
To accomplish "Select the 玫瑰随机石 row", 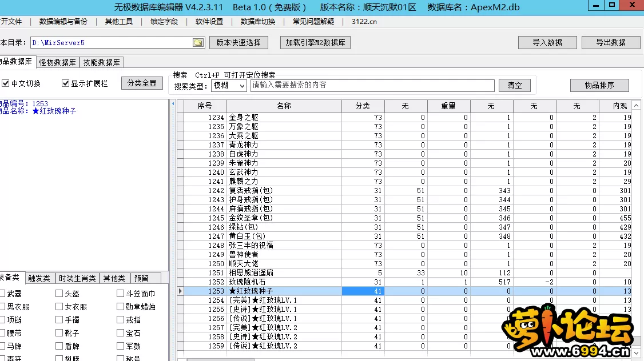I will tap(404, 282).
